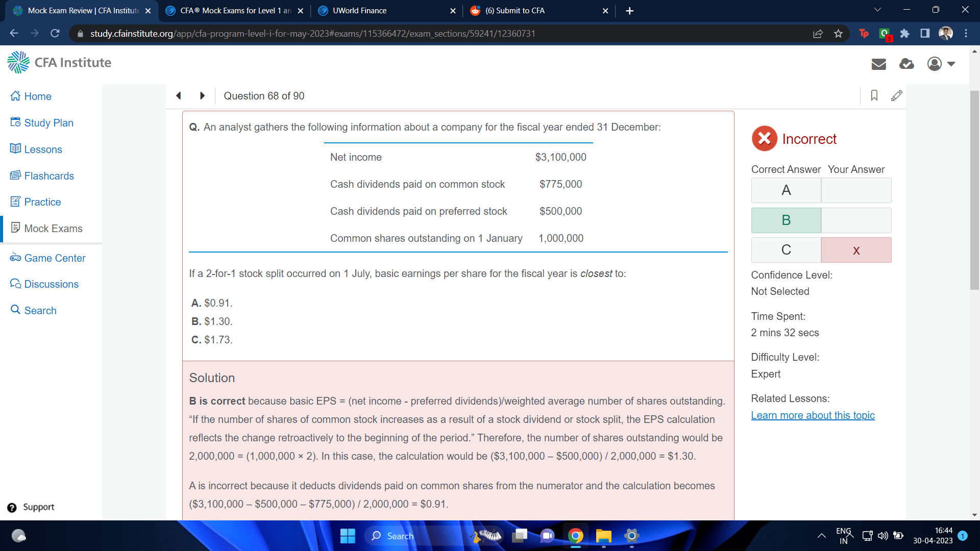Open Flashcards in sidebar
The image size is (980, 551).
pyautogui.click(x=49, y=176)
